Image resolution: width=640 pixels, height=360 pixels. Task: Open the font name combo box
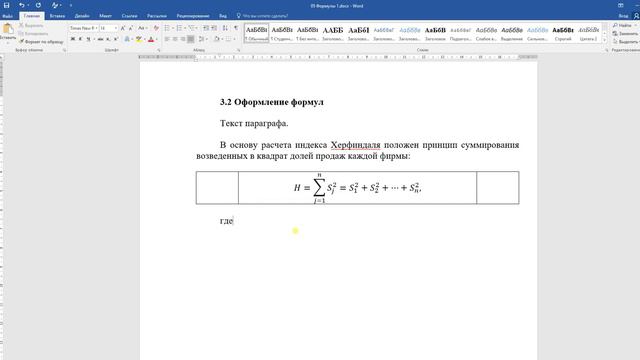click(x=84, y=28)
